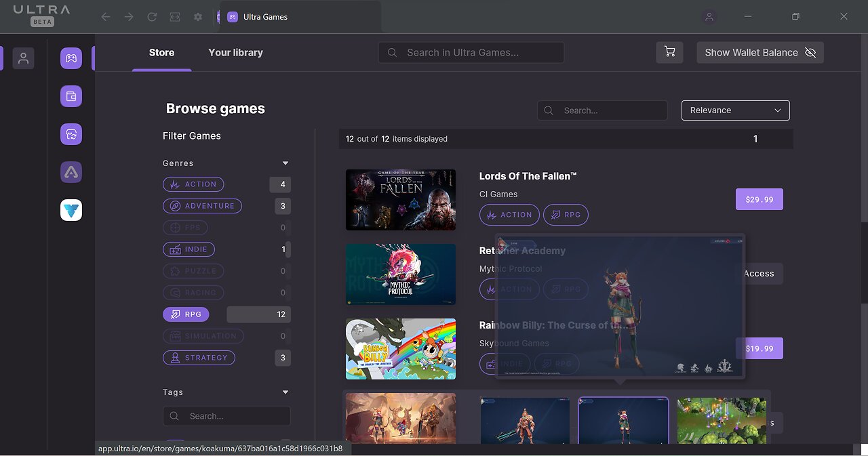Toggle the ADVENTURE genre filter
Viewport: 868px width, 456px height.
click(202, 206)
